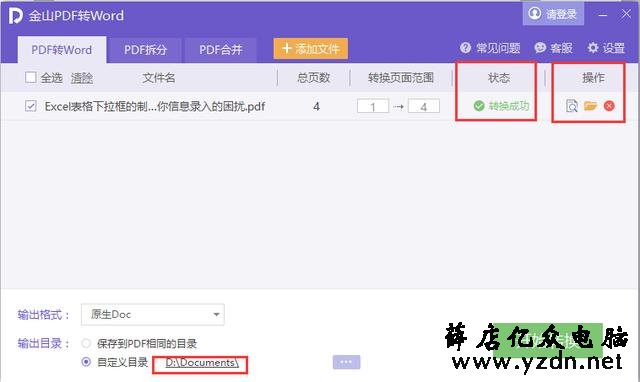Open 常见问题 help link
This screenshot has height=382, width=640.
pos(490,48)
